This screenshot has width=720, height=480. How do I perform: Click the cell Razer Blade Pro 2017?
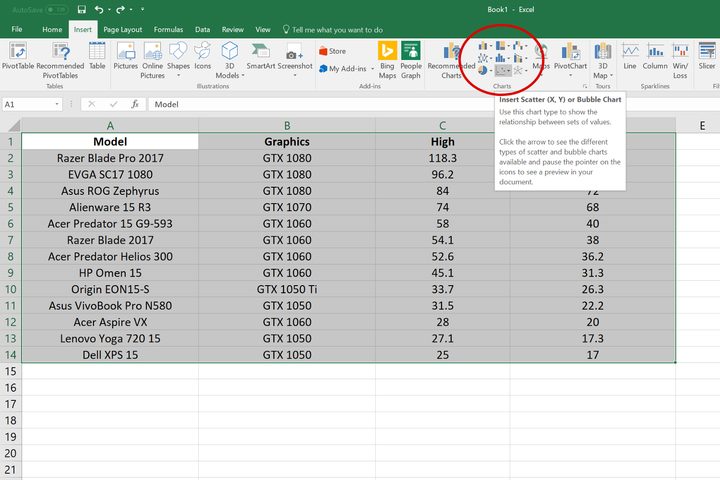click(110, 158)
